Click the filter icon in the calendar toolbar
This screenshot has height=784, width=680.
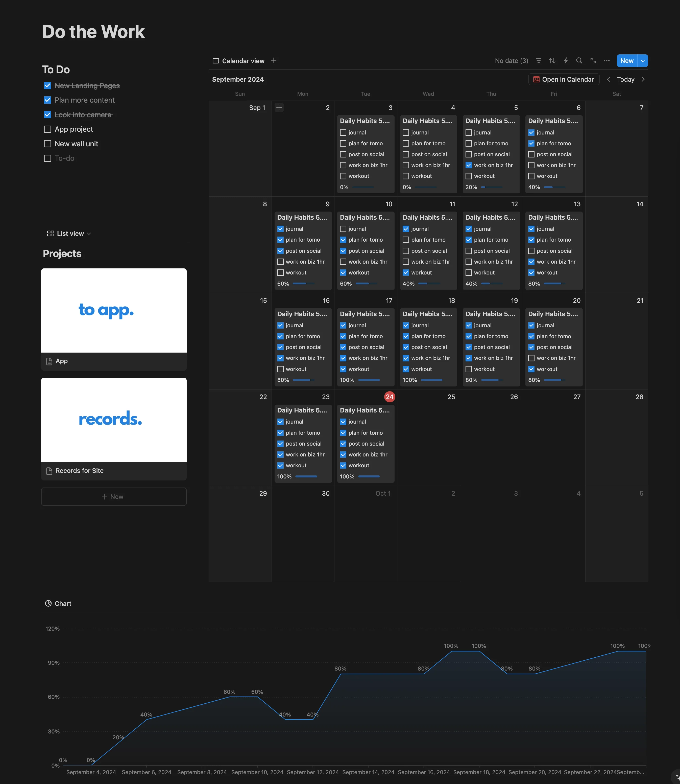tap(538, 61)
